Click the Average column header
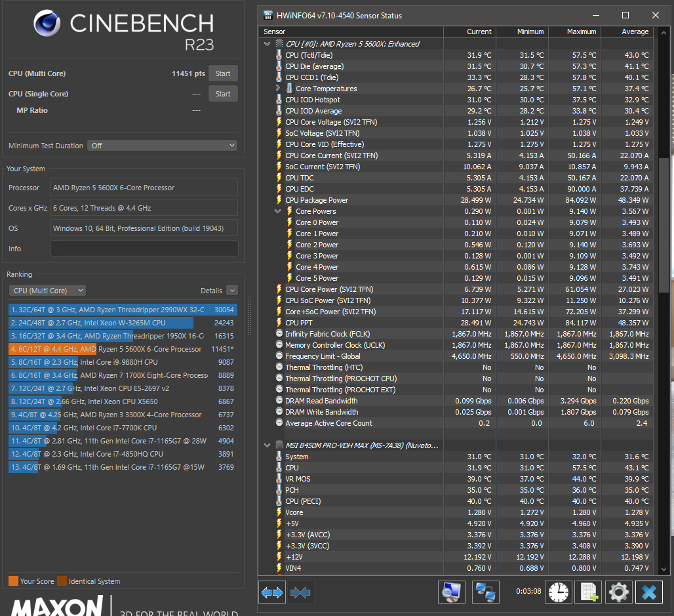Screen dimensions: 674x616 [627, 31]
